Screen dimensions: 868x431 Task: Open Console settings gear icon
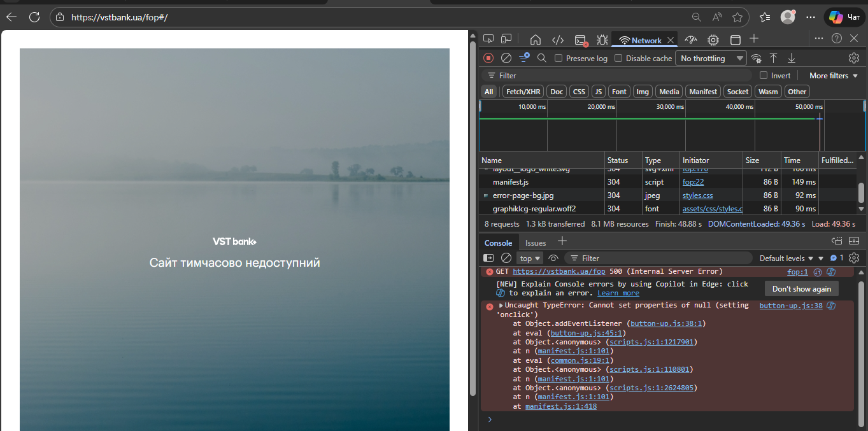point(854,258)
